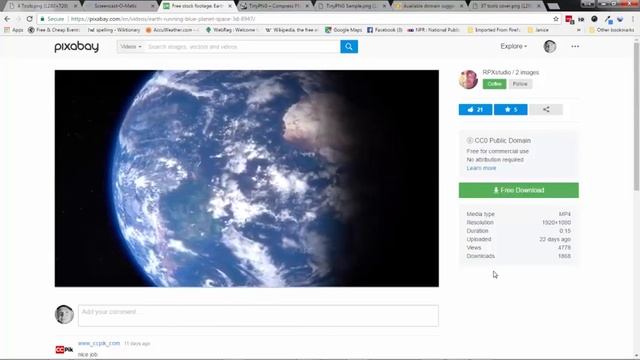Click the page vertical scrollbar thumb
This screenshot has width=640, height=360.
pyautogui.click(x=636, y=116)
